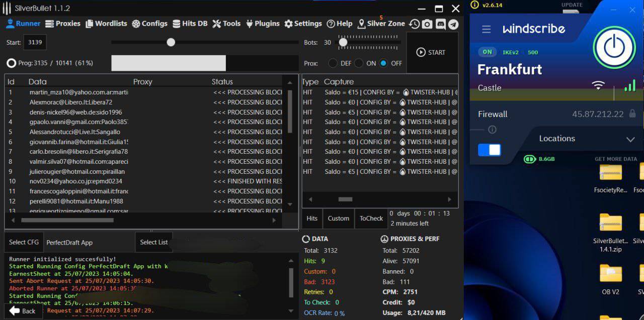The height and width of the screenshot is (320, 644).
Task: Click the Capture column header
Action: (x=339, y=81)
